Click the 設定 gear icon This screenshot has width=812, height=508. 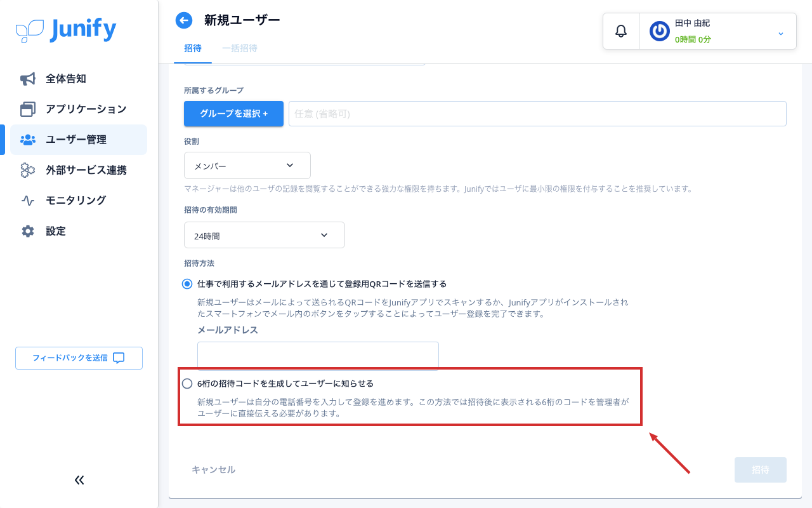[x=27, y=231]
